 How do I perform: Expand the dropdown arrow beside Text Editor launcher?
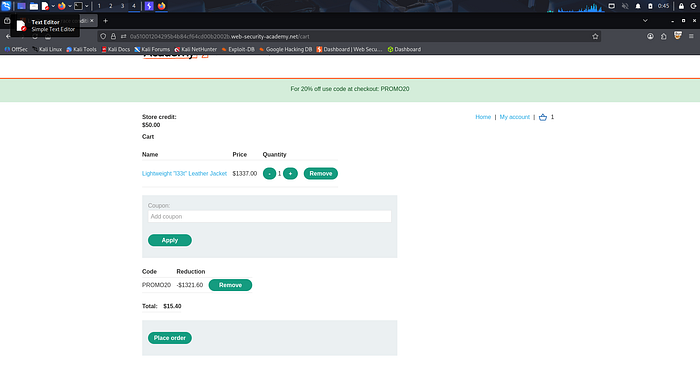tap(53, 6)
